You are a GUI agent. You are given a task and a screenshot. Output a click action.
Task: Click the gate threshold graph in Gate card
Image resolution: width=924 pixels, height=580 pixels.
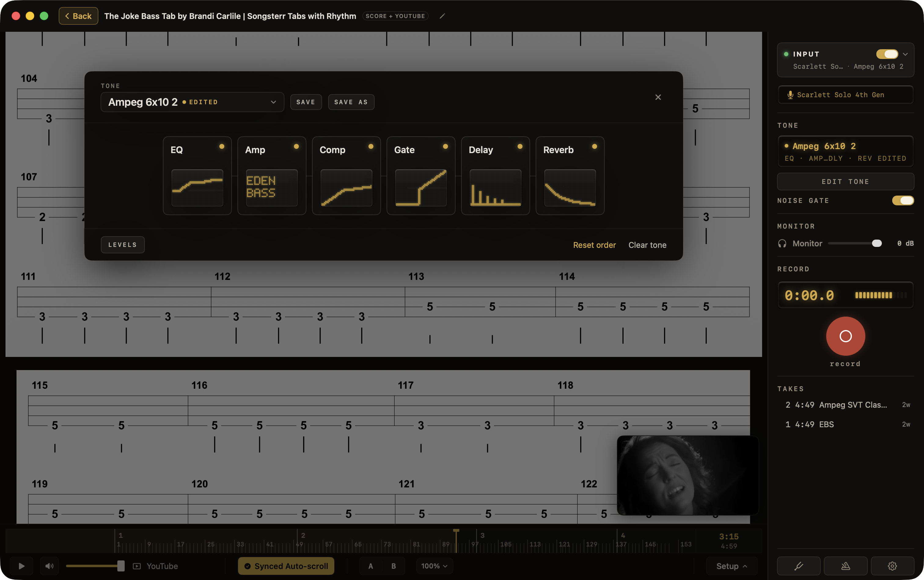pos(421,188)
